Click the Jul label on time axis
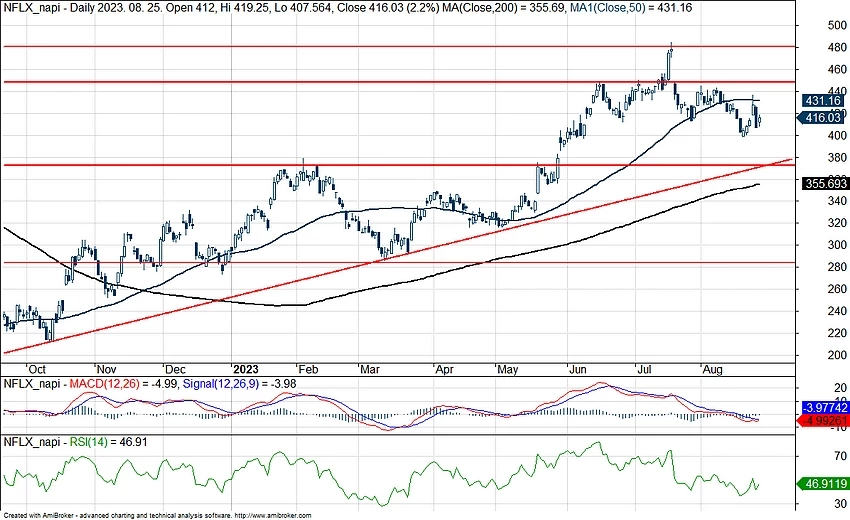 click(x=644, y=370)
